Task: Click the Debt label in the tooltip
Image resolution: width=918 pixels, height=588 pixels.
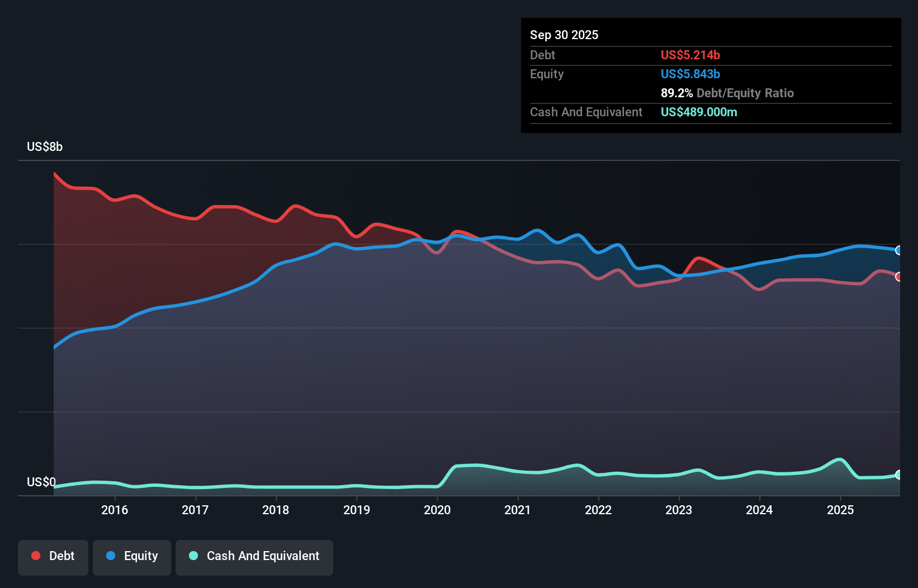Action: (542, 55)
